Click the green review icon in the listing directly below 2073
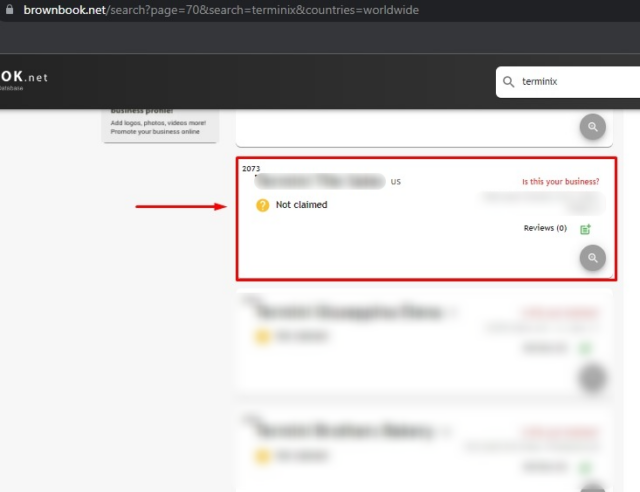 586,348
